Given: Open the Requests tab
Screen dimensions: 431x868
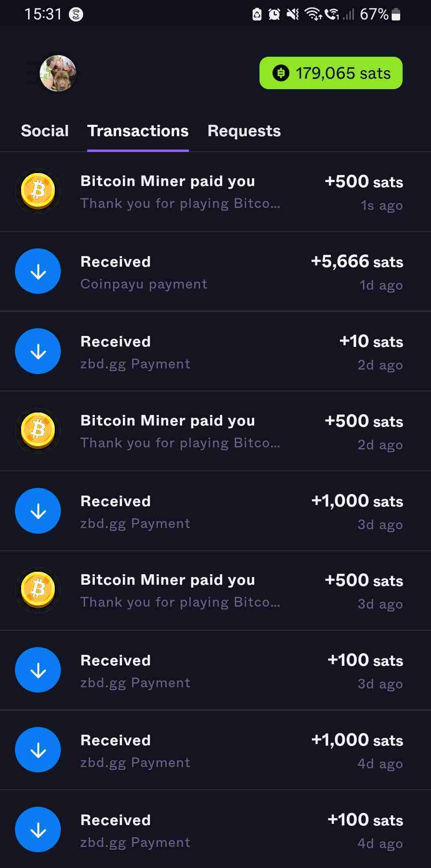Looking at the screenshot, I should pos(244,131).
